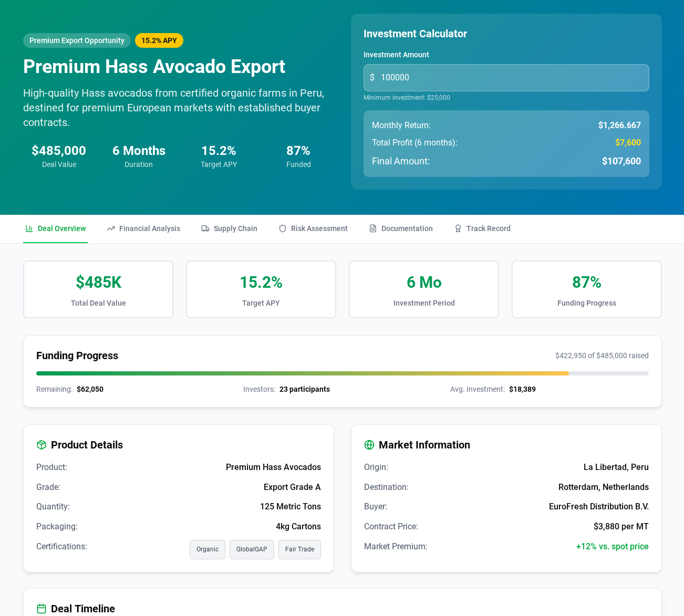Click the truck icon beside Supply Chain
684x616 pixels.
tap(205, 228)
